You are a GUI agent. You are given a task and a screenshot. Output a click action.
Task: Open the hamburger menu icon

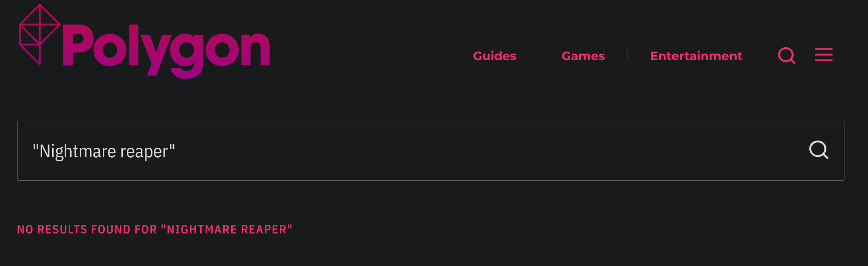tap(823, 55)
